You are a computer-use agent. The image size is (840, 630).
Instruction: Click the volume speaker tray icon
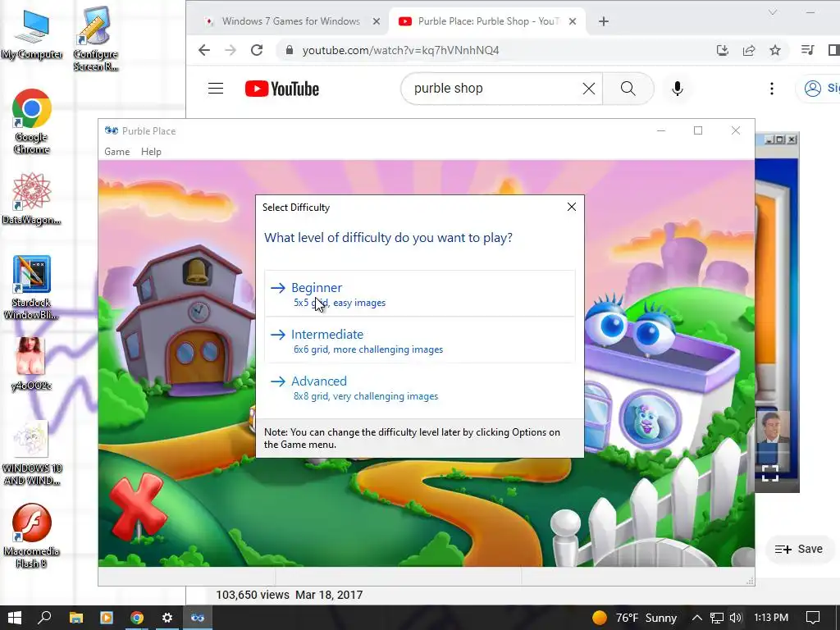(x=736, y=618)
